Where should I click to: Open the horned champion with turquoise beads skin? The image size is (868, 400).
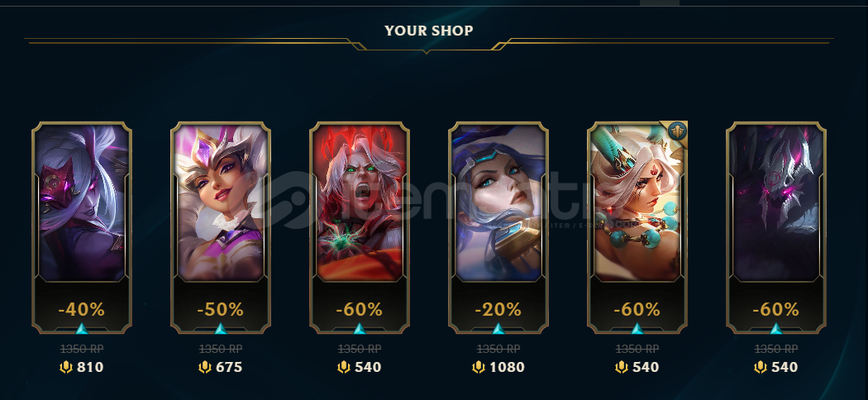pyautogui.click(x=637, y=202)
